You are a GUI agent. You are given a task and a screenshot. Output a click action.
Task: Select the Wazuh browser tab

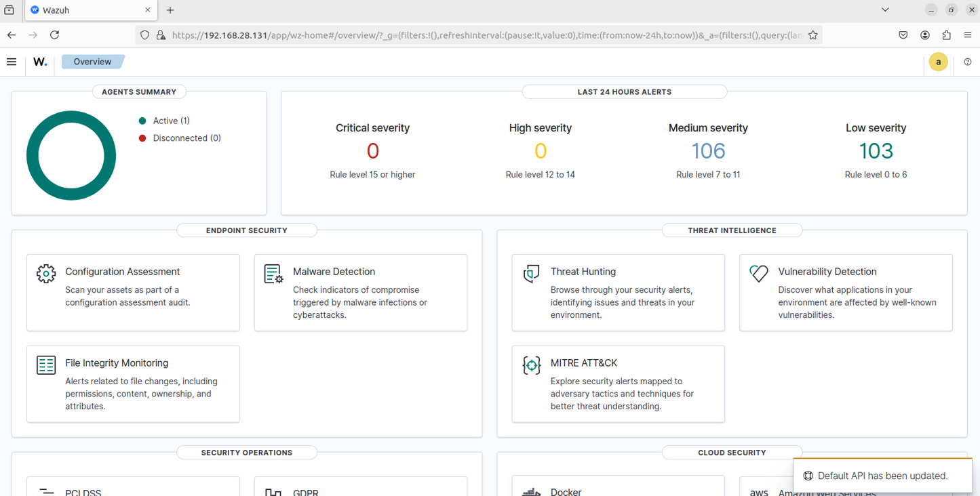(x=91, y=10)
